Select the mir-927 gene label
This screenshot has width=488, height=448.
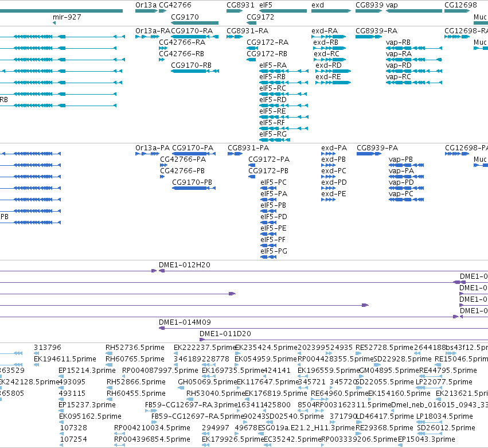[67, 17]
